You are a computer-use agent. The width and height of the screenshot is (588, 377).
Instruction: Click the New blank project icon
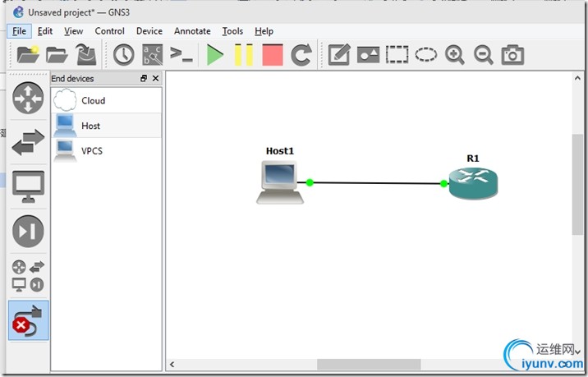(x=28, y=55)
